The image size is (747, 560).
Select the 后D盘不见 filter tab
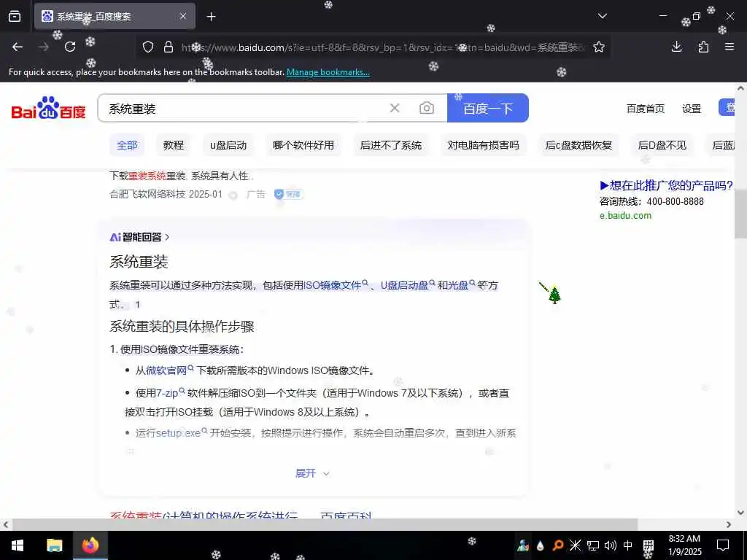[662, 145]
